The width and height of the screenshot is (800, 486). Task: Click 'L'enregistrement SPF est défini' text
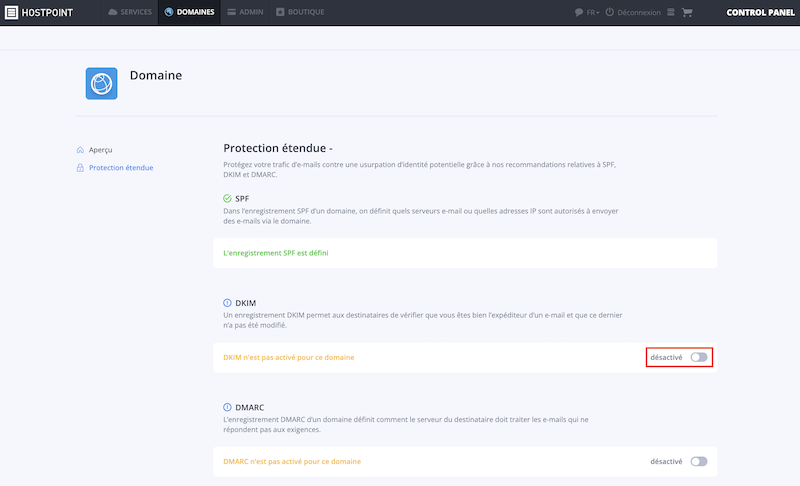(x=276, y=253)
